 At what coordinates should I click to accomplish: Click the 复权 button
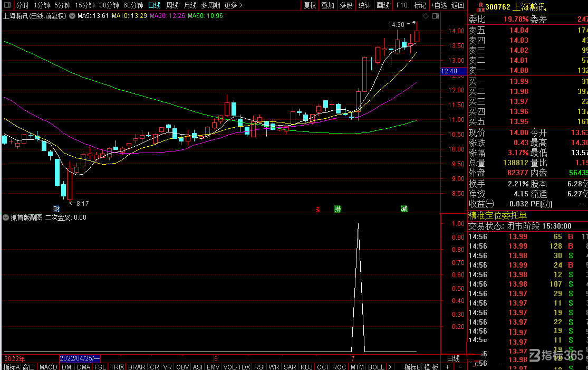[x=310, y=5]
